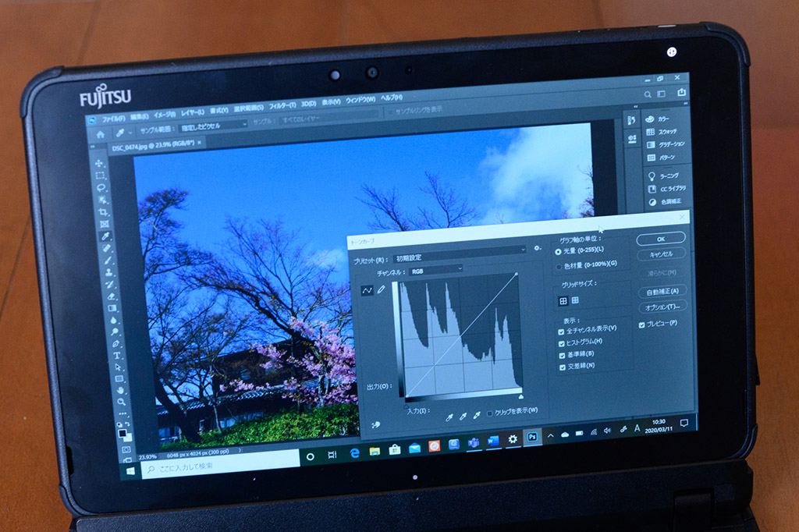This screenshot has height=532, width=799.
Task: Select the Move tool in the toolbar
Action: (99, 164)
